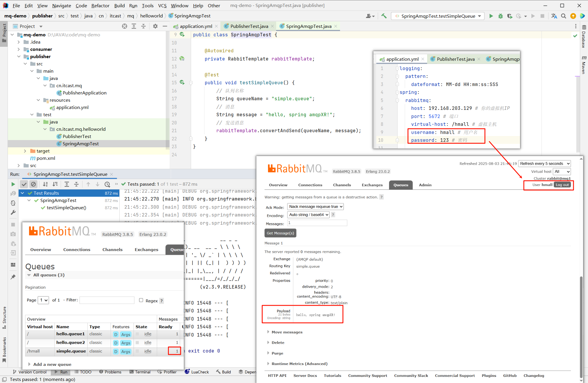Click the Filter input in Queues page
Viewport: 588px width, 383px height.
click(107, 300)
